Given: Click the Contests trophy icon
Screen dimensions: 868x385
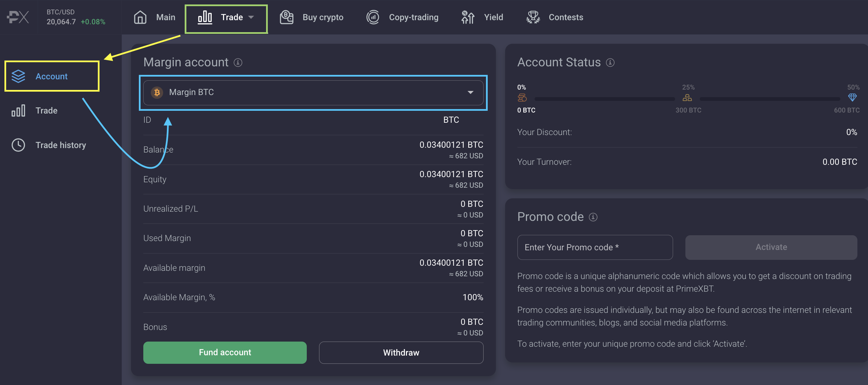Looking at the screenshot, I should click(533, 17).
